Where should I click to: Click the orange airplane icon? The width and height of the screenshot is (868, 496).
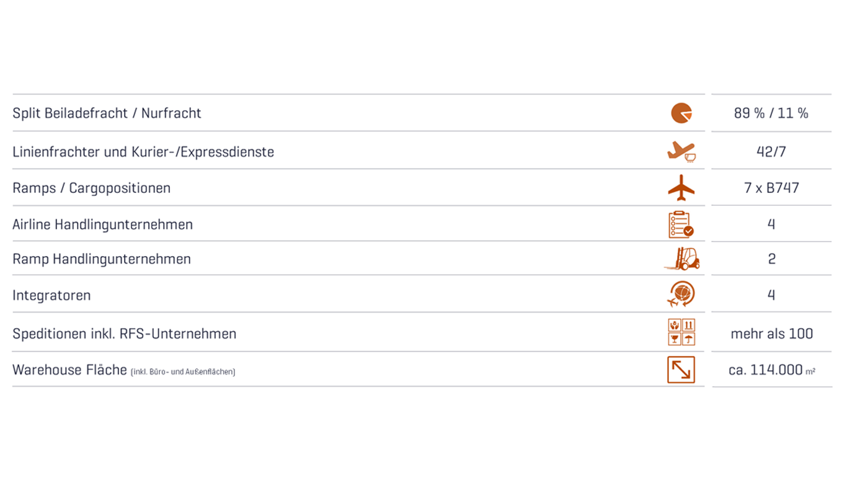681,188
